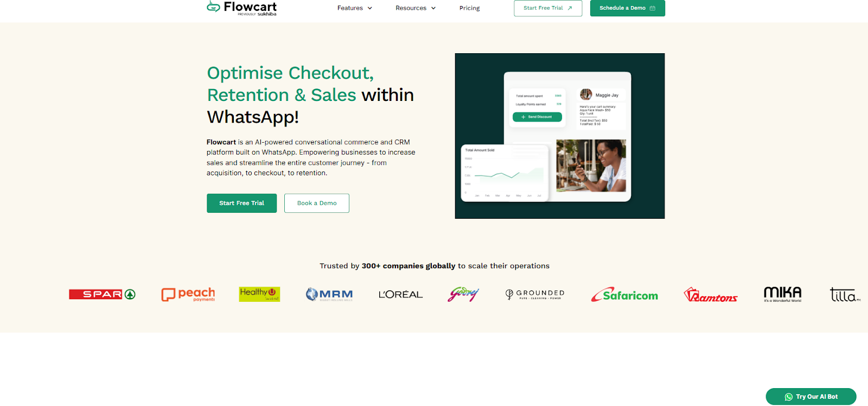Click the WhatsApp icon in AI Bot button
Image resolution: width=868 pixels, height=406 pixels.
[x=789, y=397]
